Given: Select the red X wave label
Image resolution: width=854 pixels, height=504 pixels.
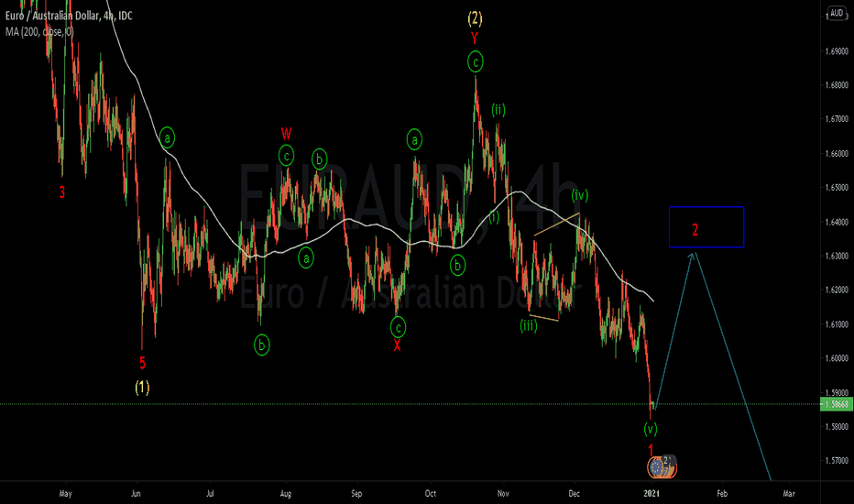Looking at the screenshot, I should click(x=397, y=345).
